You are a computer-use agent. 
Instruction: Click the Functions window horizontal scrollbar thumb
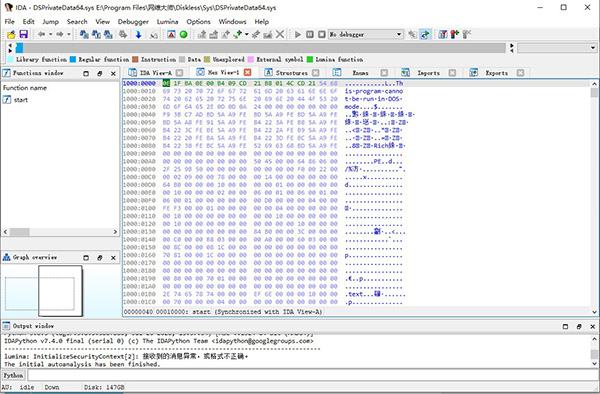pos(20,232)
